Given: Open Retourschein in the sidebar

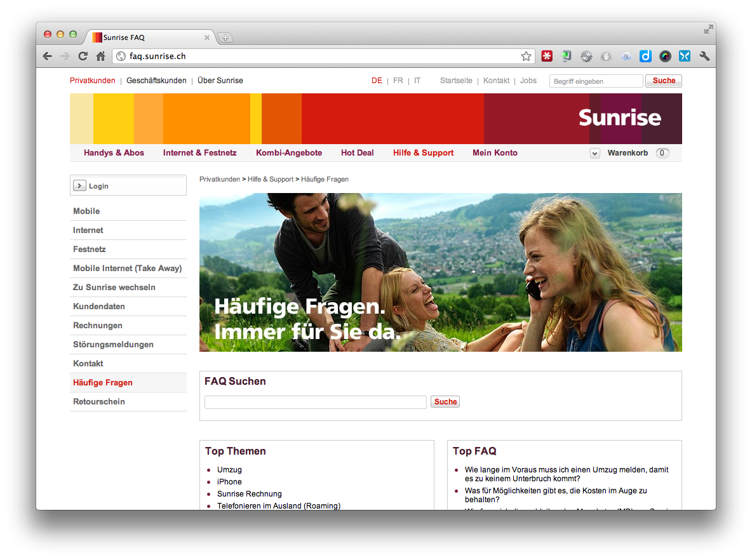Looking at the screenshot, I should point(128,402).
